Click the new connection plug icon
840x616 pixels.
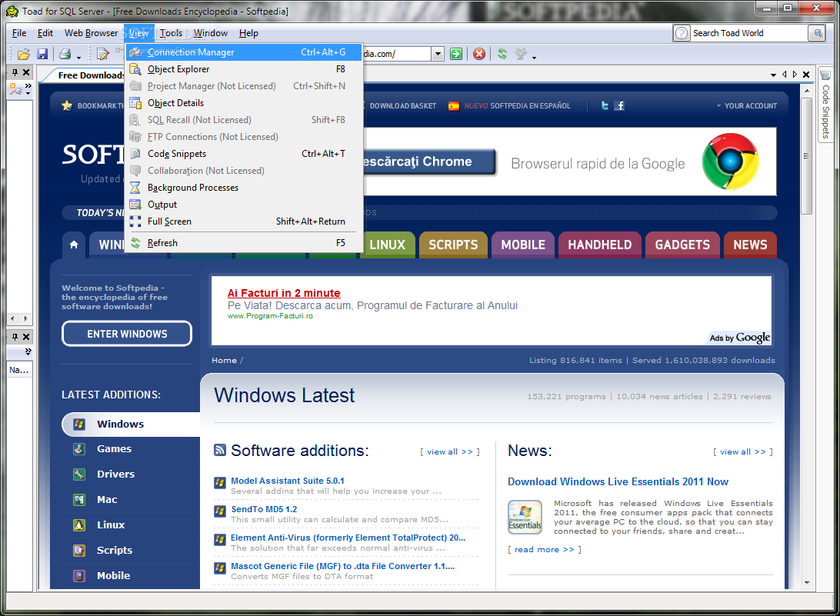click(x=15, y=89)
